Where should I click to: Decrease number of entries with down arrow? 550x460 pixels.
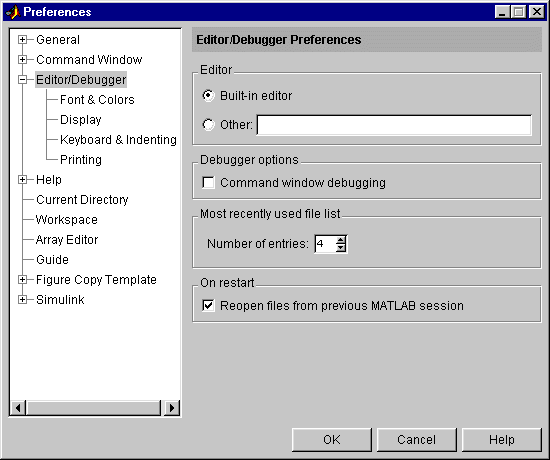tap(341, 248)
